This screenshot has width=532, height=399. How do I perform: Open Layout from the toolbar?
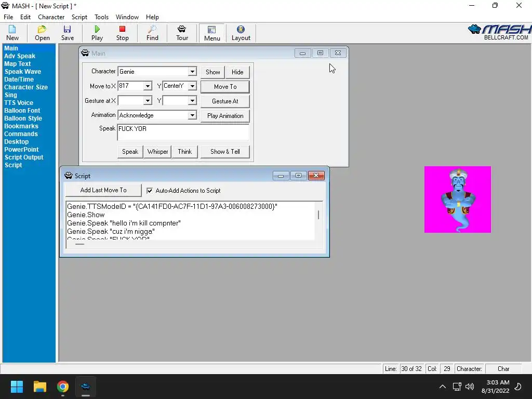[x=241, y=33]
